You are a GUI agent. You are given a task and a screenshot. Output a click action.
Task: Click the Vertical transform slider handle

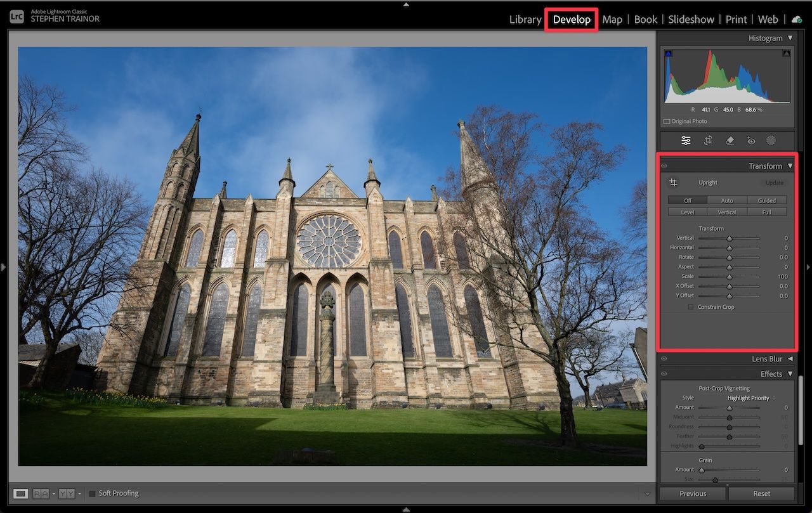tap(730, 238)
